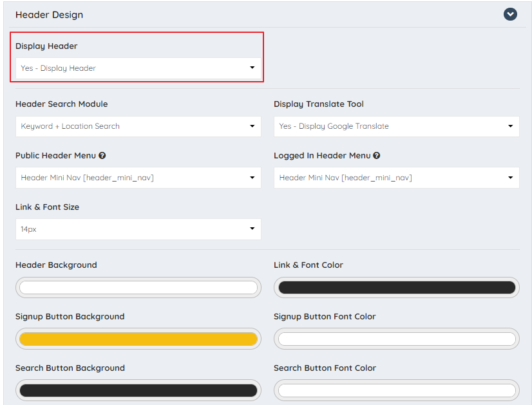
Task: Open the Display Header dropdown
Action: pos(137,67)
